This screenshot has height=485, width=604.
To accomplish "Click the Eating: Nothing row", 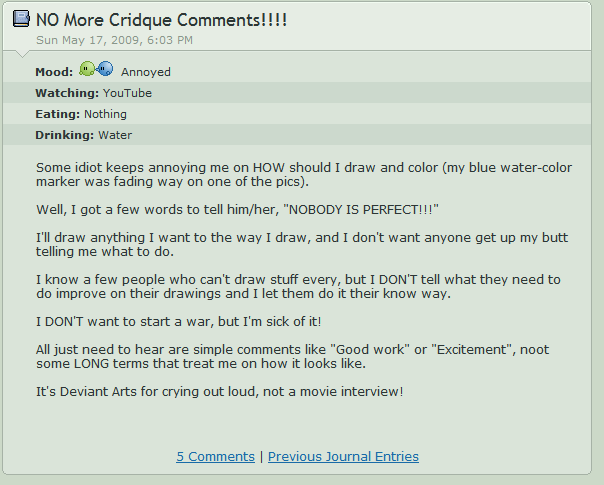I will tap(81, 114).
